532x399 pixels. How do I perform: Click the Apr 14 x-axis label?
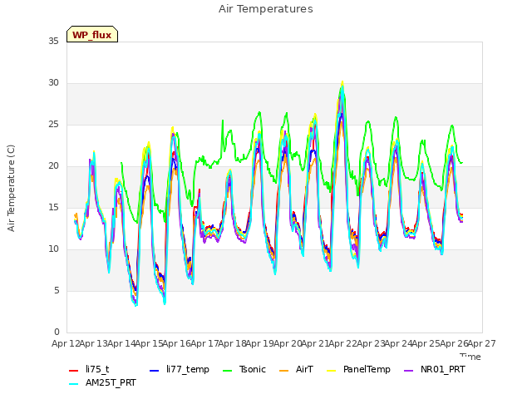(x=121, y=343)
